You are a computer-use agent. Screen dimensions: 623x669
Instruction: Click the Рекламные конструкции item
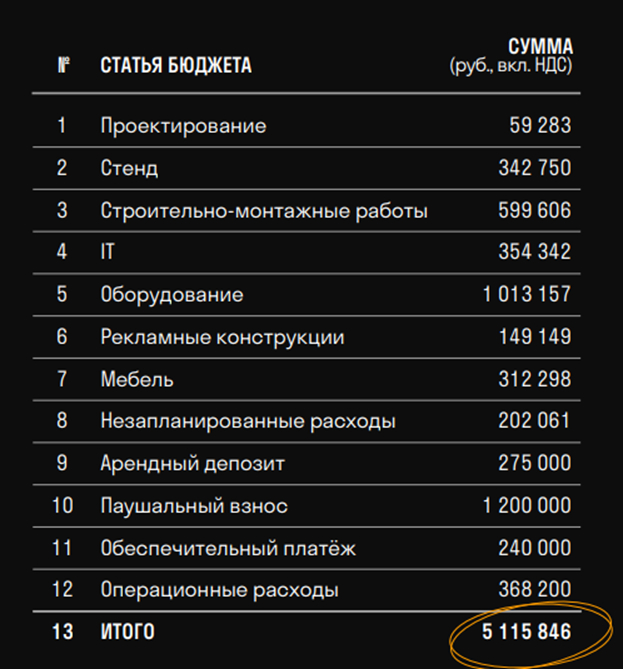(x=222, y=337)
